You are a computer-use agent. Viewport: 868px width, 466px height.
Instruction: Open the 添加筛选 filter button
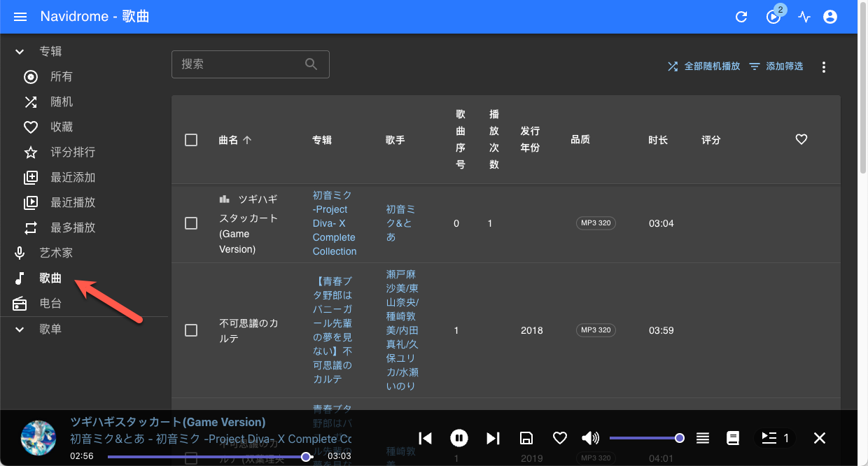(776, 66)
